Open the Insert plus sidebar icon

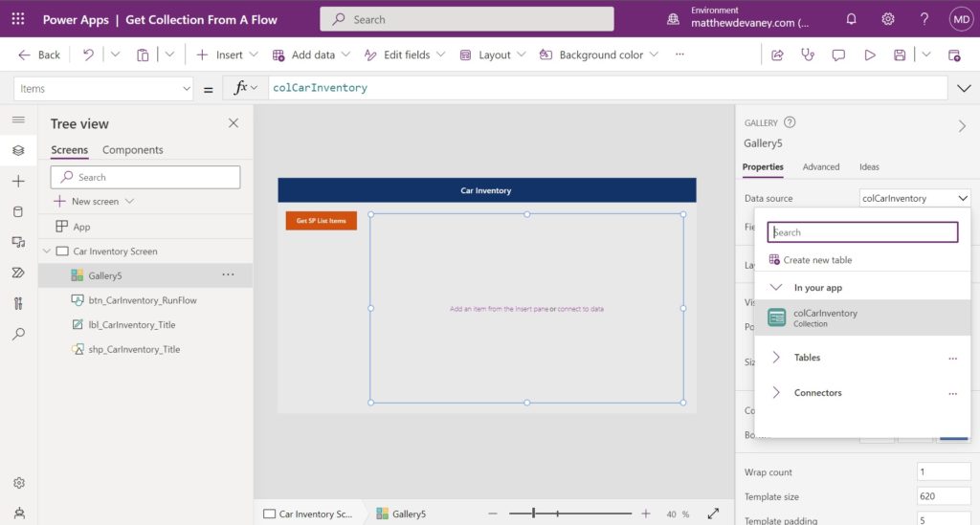click(x=18, y=181)
